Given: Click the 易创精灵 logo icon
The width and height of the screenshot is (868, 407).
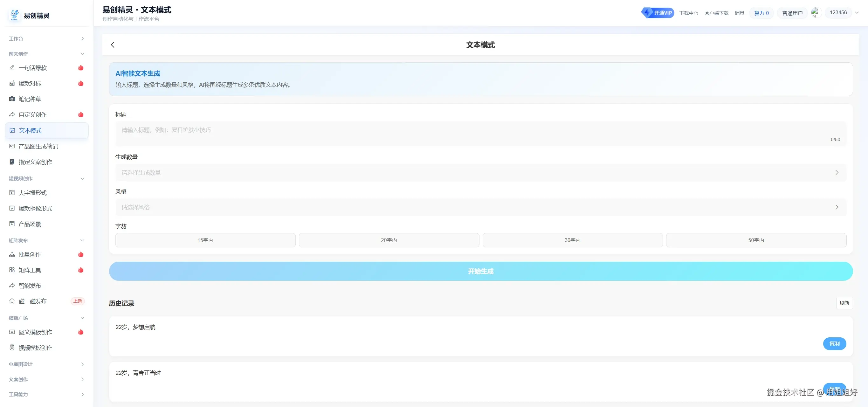Looking at the screenshot, I should click(15, 15).
